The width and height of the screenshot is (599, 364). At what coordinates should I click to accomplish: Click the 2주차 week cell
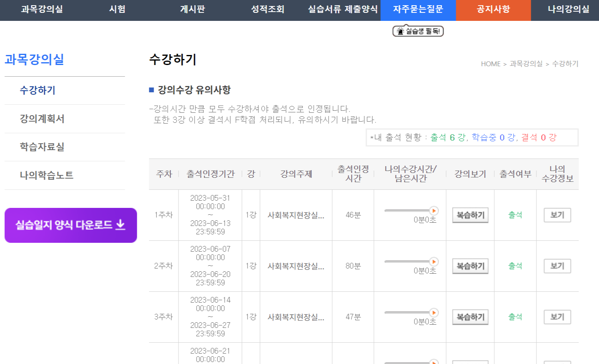pyautogui.click(x=164, y=266)
